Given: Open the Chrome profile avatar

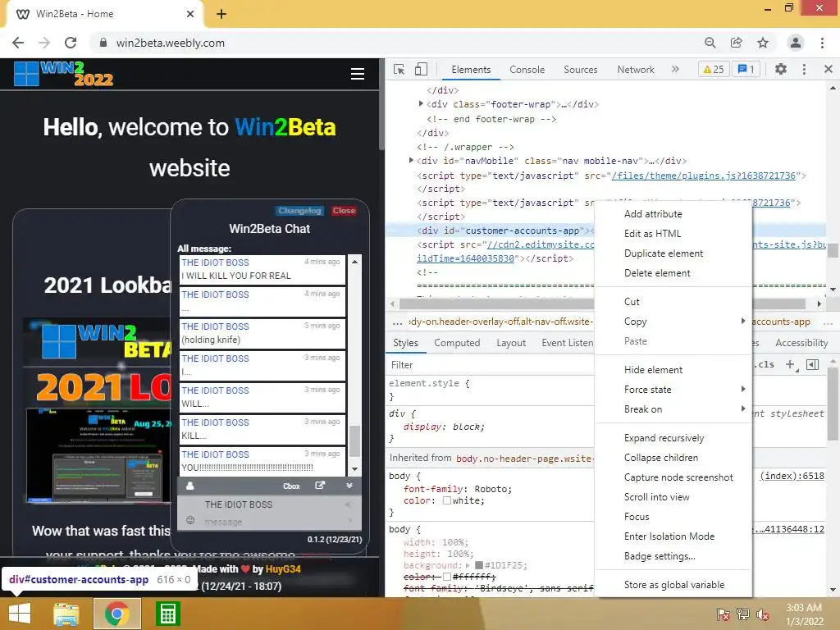Looking at the screenshot, I should tap(796, 43).
